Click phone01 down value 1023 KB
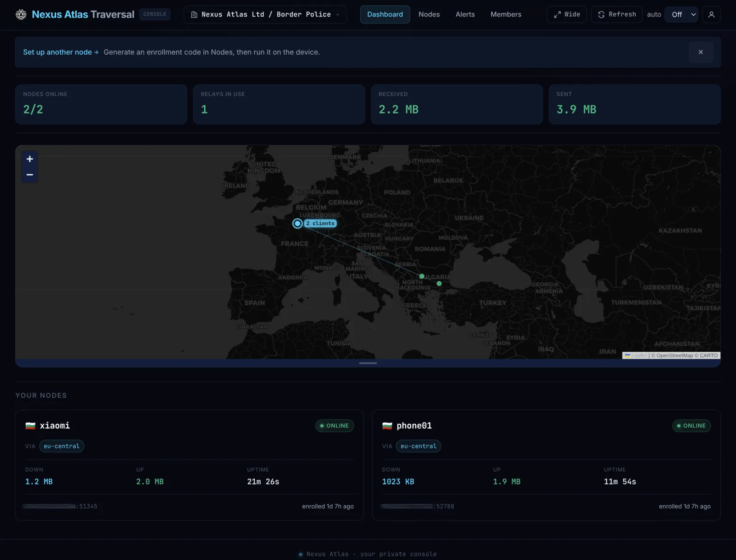736x560 pixels. 398,482
